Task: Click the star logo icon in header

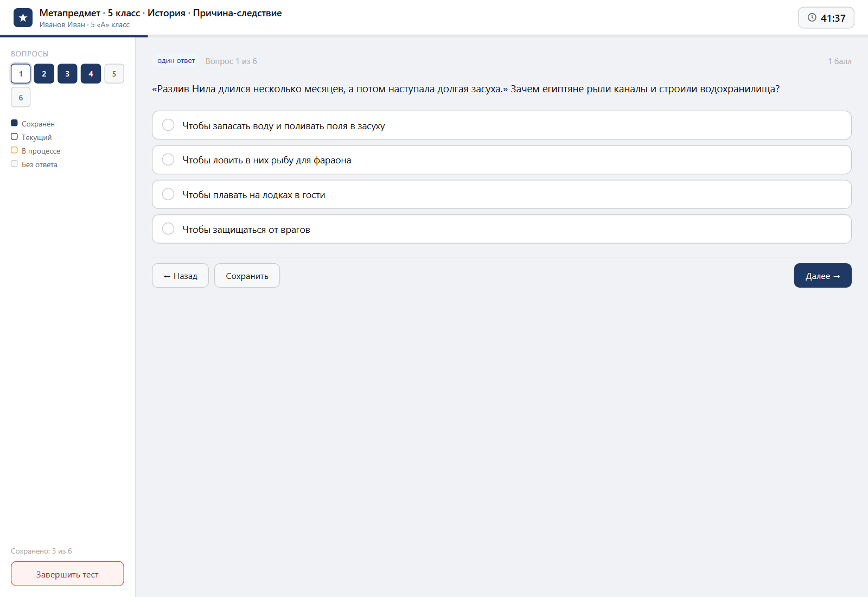Action: pyautogui.click(x=23, y=18)
